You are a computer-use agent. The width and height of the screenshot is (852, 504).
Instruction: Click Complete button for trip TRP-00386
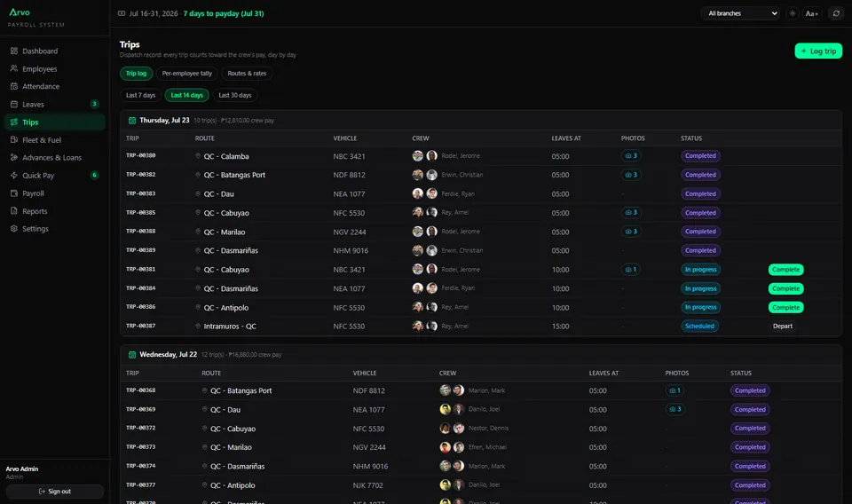(x=785, y=307)
